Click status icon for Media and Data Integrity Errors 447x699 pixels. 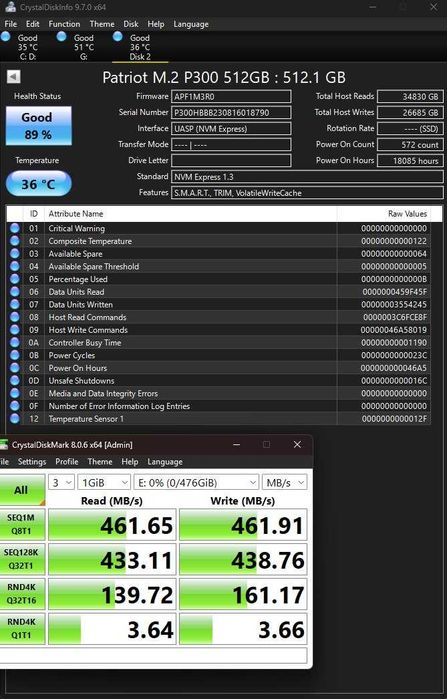(x=15, y=393)
